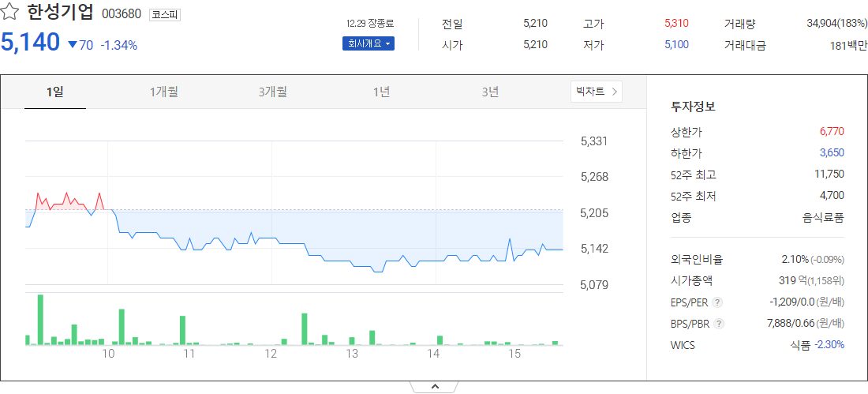The image size is (868, 394).
Task: Click the 52주 최고 value 11,750
Action: (829, 174)
